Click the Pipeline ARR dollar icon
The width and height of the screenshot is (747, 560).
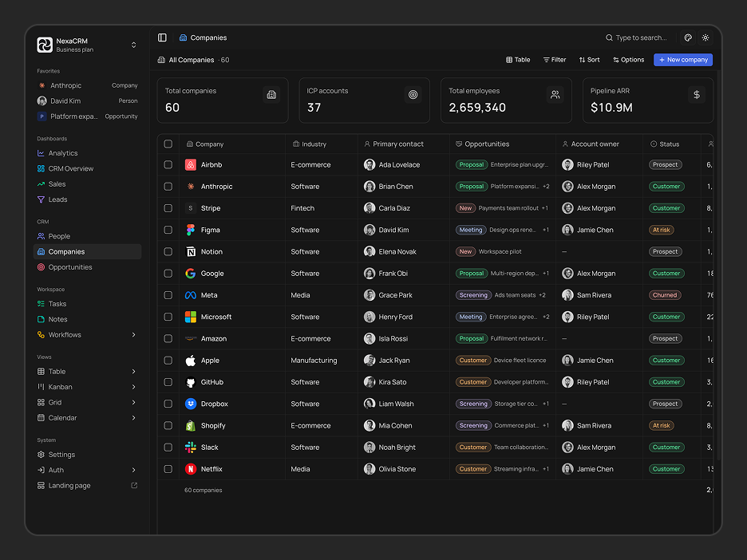[x=697, y=95]
